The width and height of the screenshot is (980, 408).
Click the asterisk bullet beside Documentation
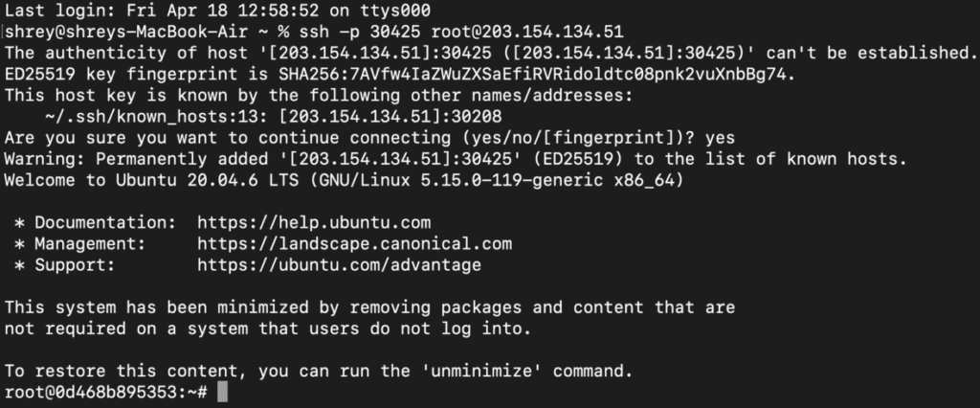[x=19, y=223]
